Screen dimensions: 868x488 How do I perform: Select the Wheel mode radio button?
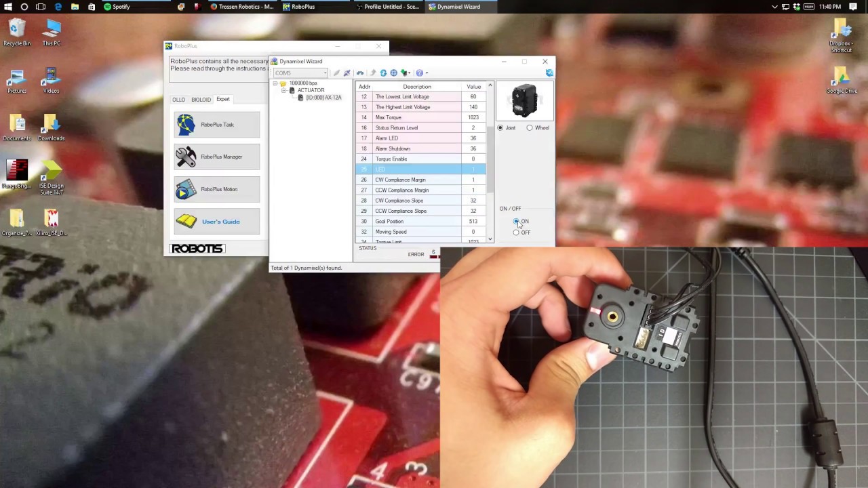530,127
